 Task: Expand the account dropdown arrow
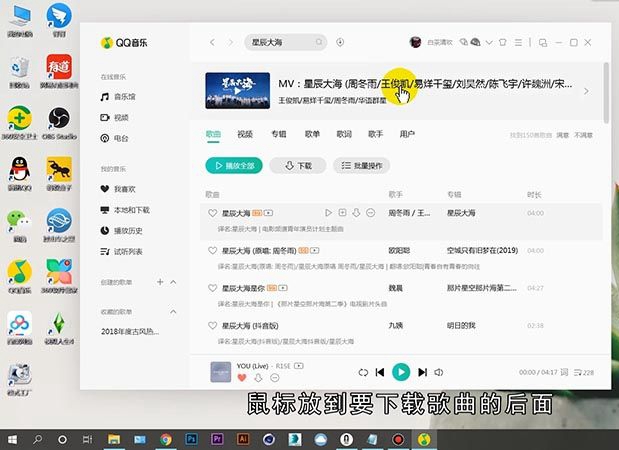[x=489, y=42]
